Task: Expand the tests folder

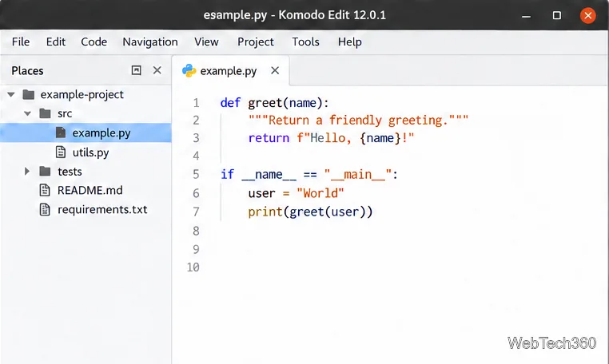Action: tap(27, 171)
